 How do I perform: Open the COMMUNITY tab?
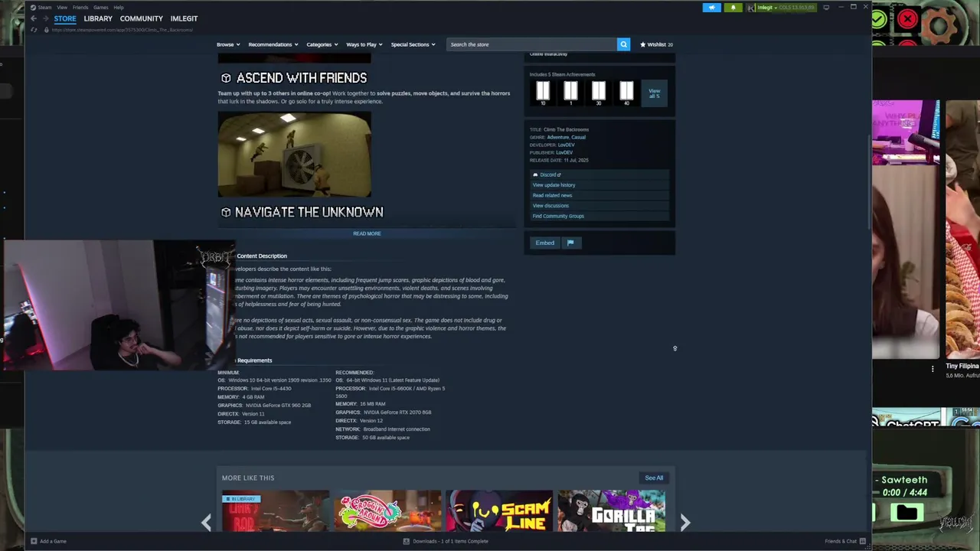pyautogui.click(x=142, y=18)
